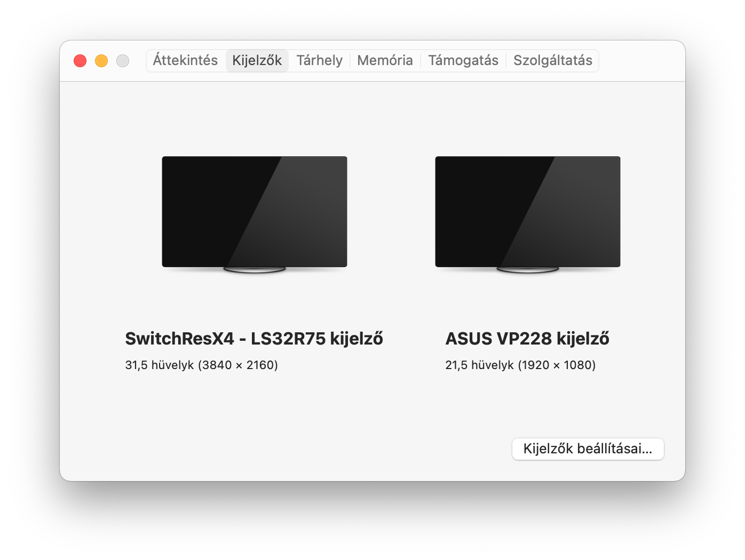
Task: Select the SwitchResX4 - LS32R75 kijelző title
Action: (254, 339)
